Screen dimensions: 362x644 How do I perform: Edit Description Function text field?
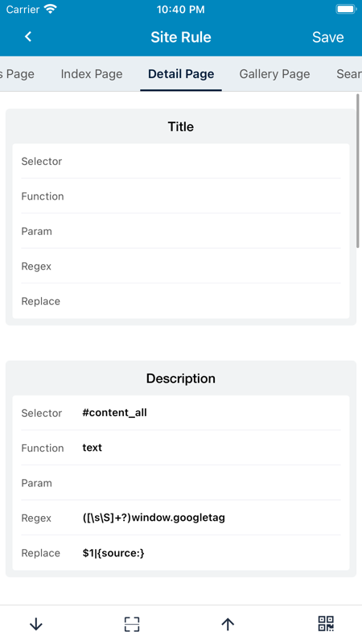(x=181, y=448)
